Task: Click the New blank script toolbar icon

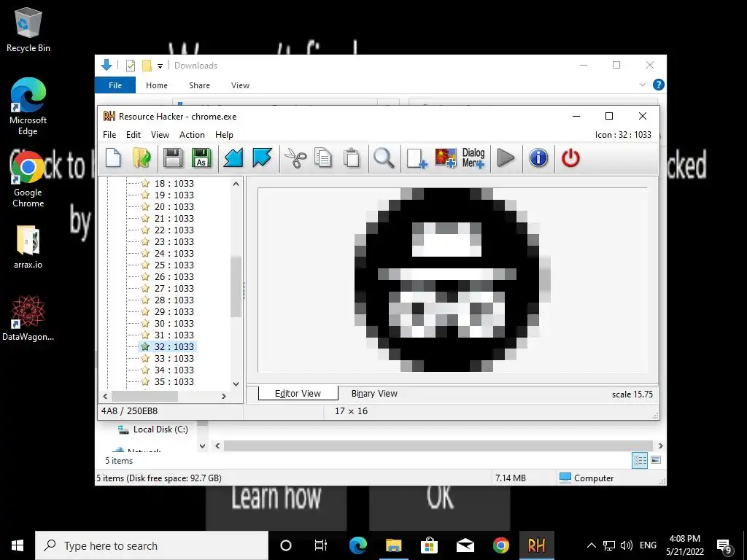Action: click(x=113, y=158)
